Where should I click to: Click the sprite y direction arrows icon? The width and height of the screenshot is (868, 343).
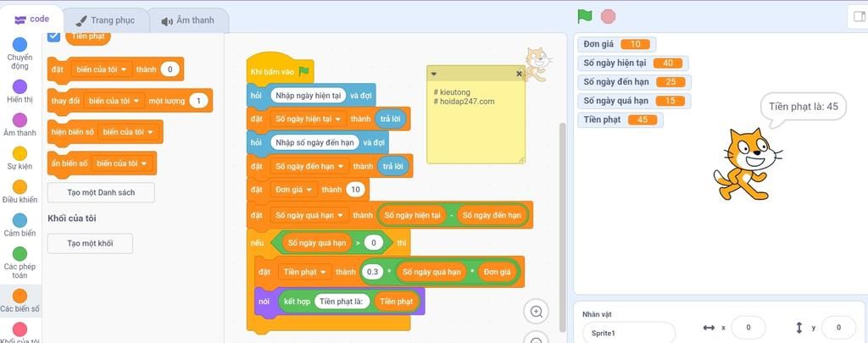click(798, 328)
